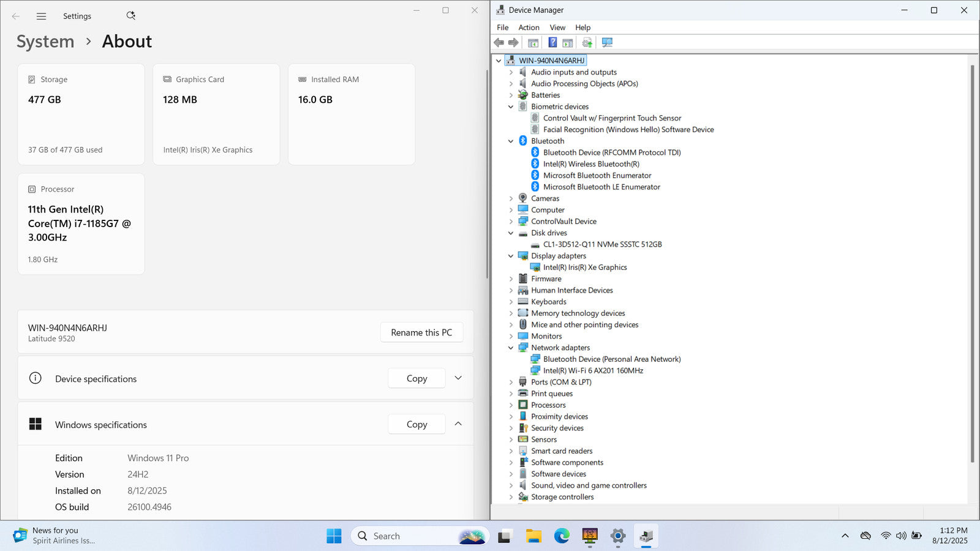Copy the Device specifications
Screen dimensions: 980x551
tap(417, 378)
